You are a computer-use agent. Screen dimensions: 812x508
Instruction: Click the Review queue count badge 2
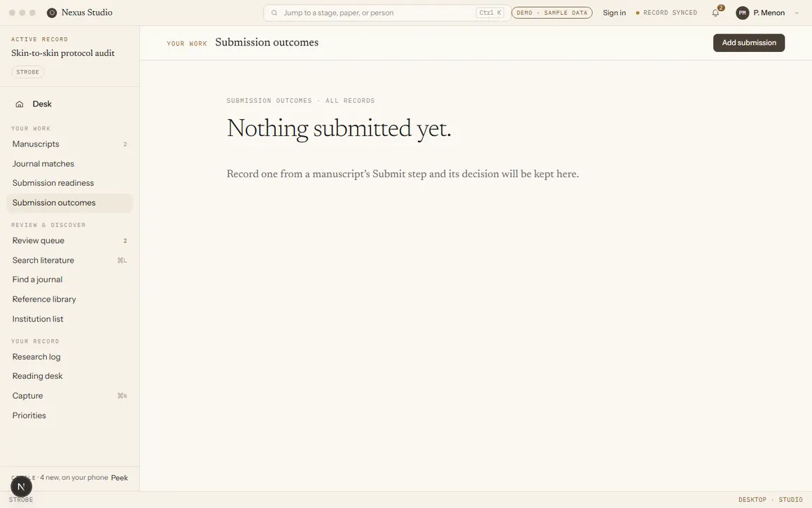pos(125,241)
